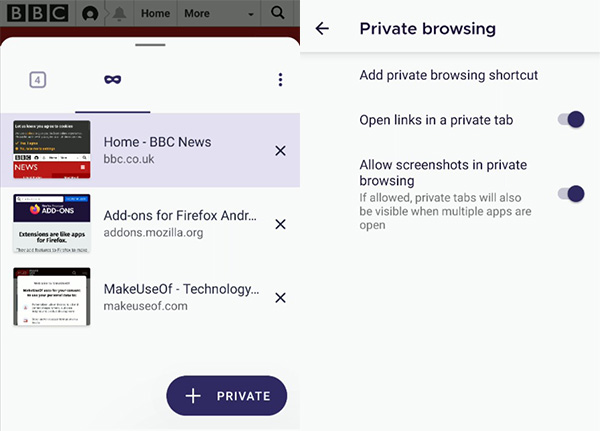Image resolution: width=600 pixels, height=431 pixels.
Task: Open BBC search magnifier icon
Action: (x=278, y=13)
